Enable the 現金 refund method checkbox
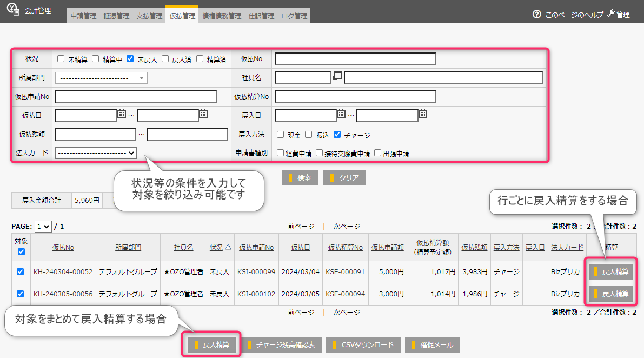644x358 pixels. pyautogui.click(x=281, y=135)
